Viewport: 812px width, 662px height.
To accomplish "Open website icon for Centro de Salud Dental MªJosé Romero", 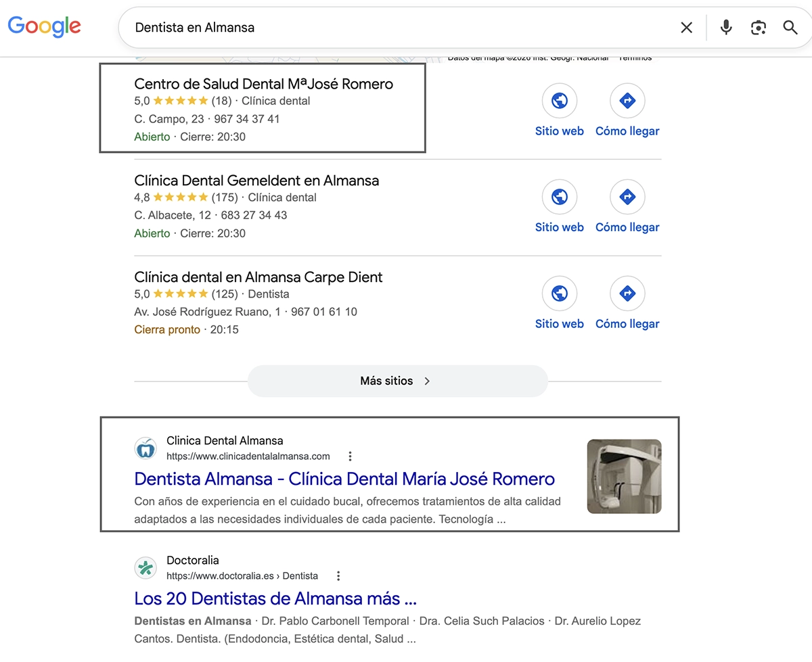I will pos(560,101).
